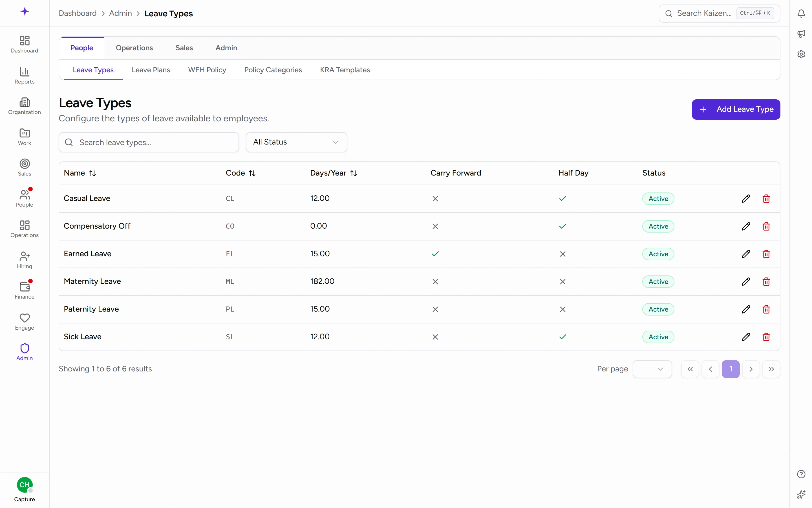The width and height of the screenshot is (812, 508).
Task: Switch to the Operations top tab
Action: (134, 48)
